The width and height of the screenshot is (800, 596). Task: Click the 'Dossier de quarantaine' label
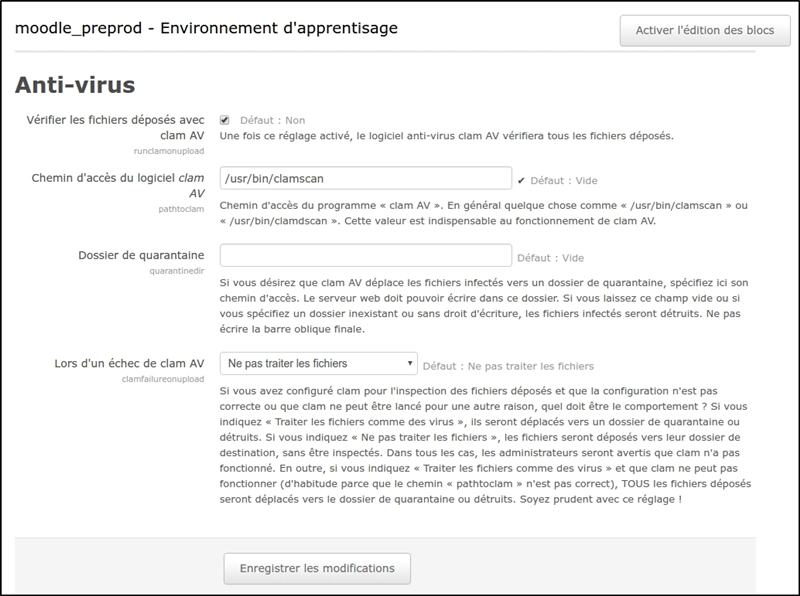click(x=141, y=255)
